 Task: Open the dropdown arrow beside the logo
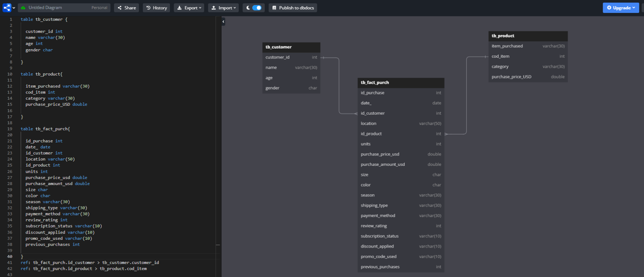tap(14, 8)
